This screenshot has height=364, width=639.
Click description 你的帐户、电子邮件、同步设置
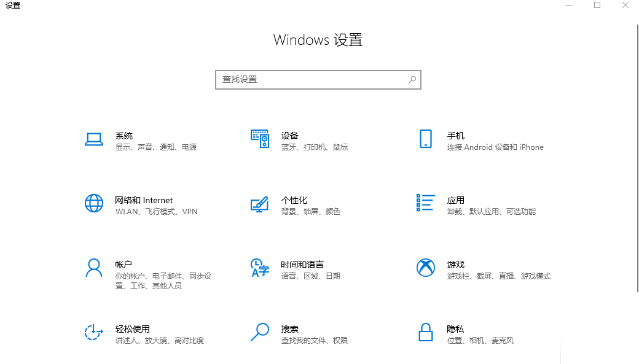[x=163, y=281]
